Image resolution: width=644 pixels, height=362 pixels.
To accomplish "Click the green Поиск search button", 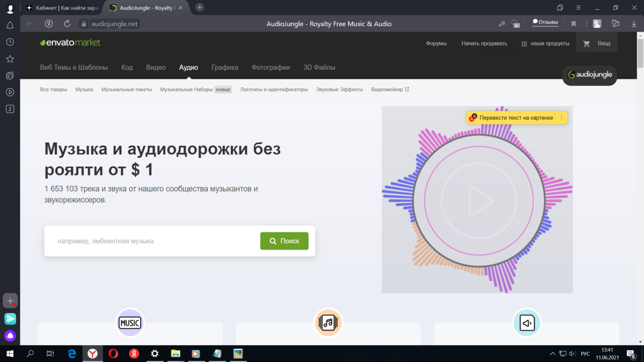I will (284, 241).
